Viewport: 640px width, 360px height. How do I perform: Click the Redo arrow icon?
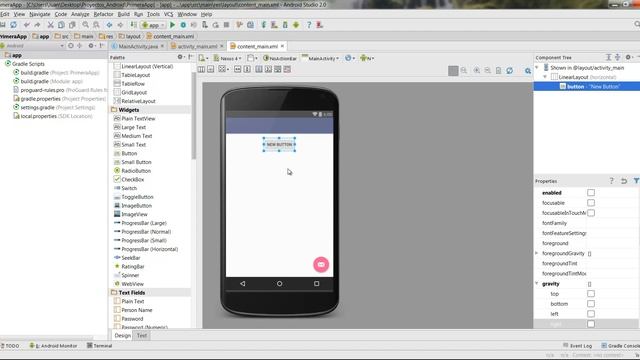37,25
